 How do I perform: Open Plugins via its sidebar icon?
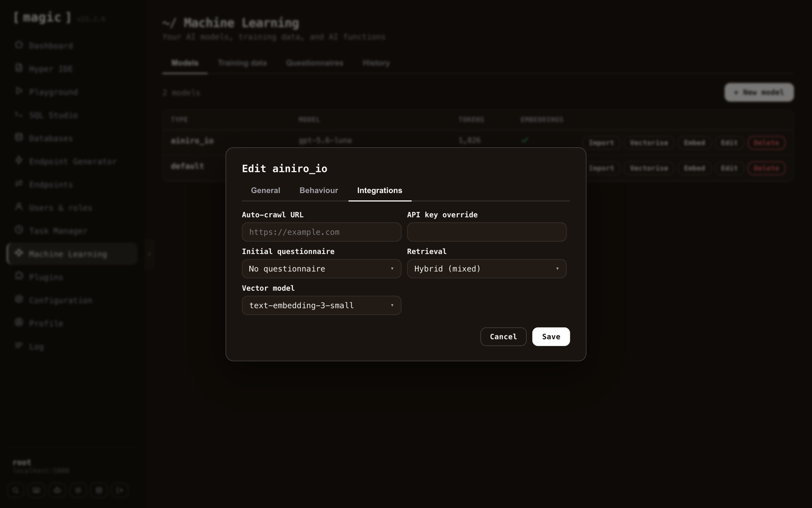19,276
